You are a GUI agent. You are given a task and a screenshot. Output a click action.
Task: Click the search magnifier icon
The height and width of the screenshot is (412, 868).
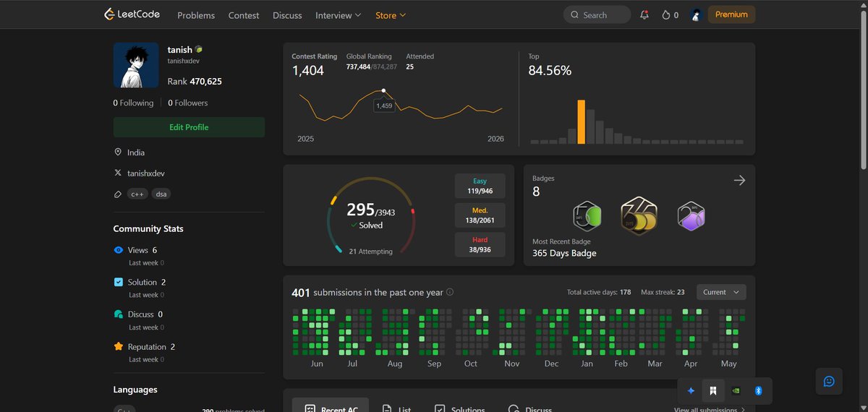tap(575, 14)
